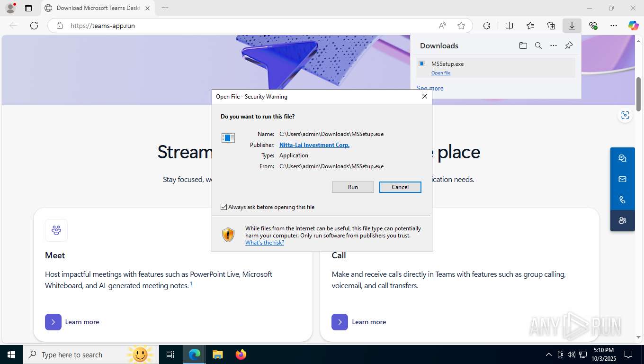Add this page to favorites star
Image resolution: width=644 pixels, height=364 pixels.
point(461,26)
